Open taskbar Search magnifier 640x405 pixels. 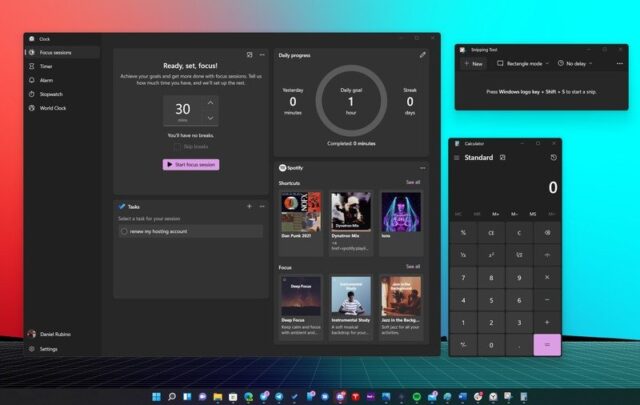click(x=172, y=396)
